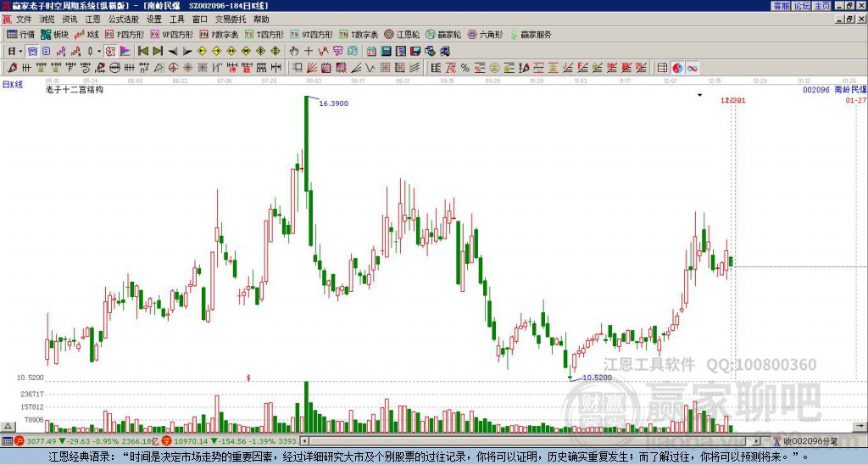Click the 日K线 label

[x=13, y=85]
